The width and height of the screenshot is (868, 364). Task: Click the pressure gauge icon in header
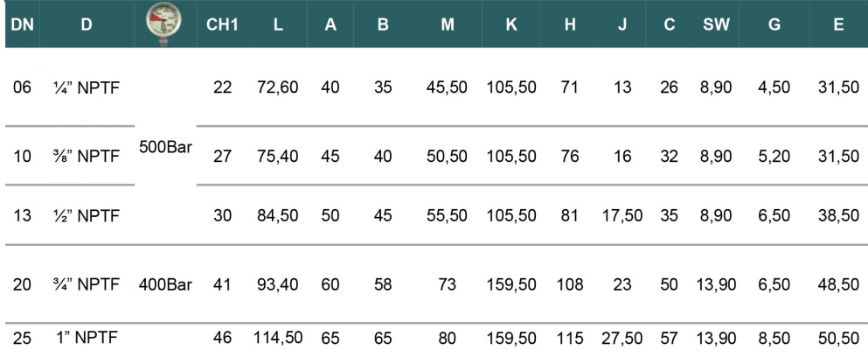(163, 24)
